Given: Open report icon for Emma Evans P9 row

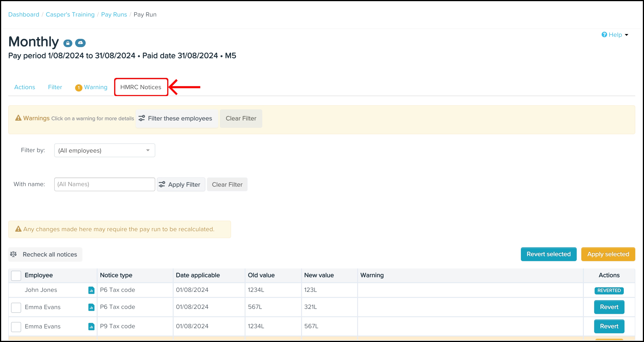Looking at the screenshot, I should pyautogui.click(x=91, y=327).
